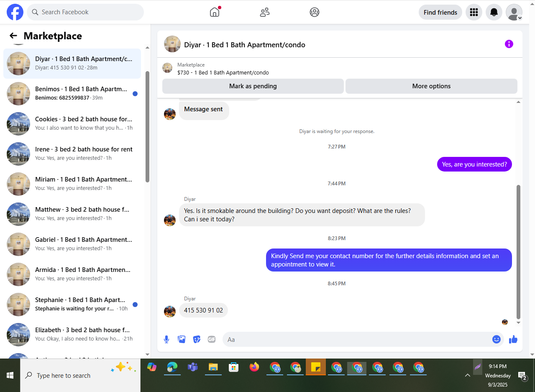
Task: Click the feather tray icon
Action: 478,366
